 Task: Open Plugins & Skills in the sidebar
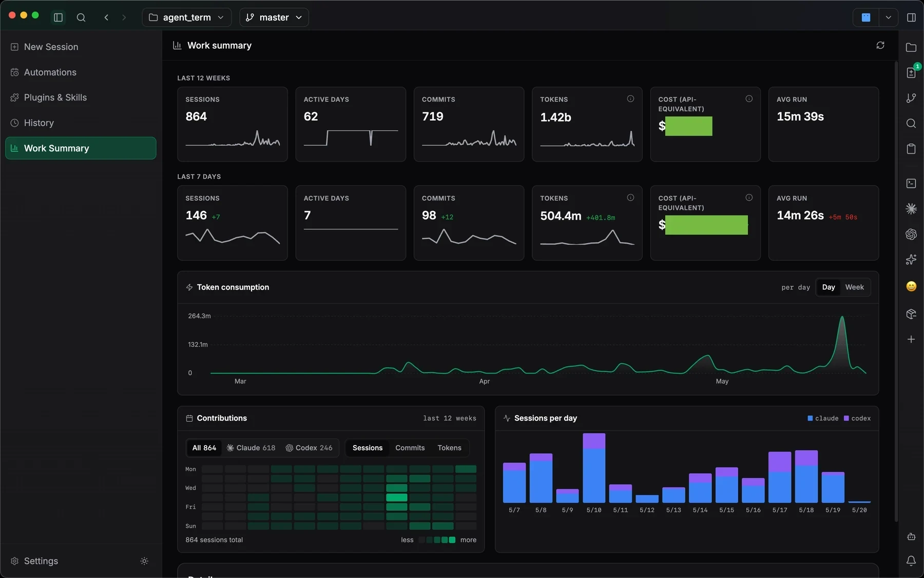click(x=81, y=98)
